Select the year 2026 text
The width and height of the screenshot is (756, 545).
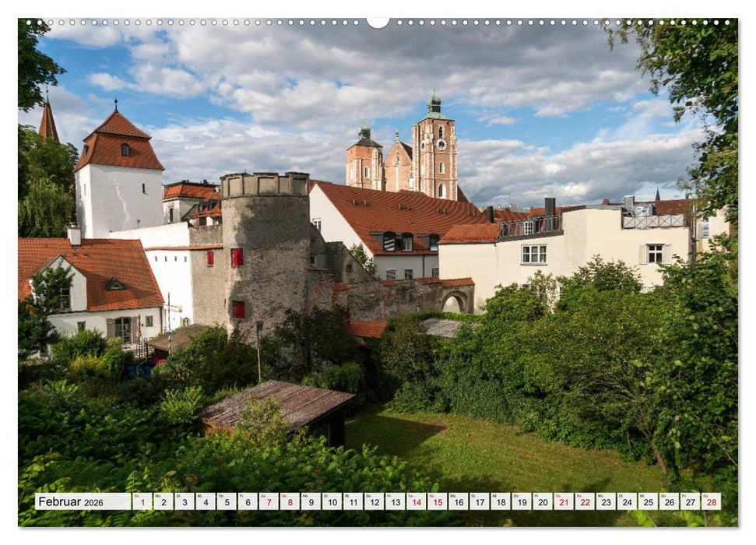tap(95, 504)
